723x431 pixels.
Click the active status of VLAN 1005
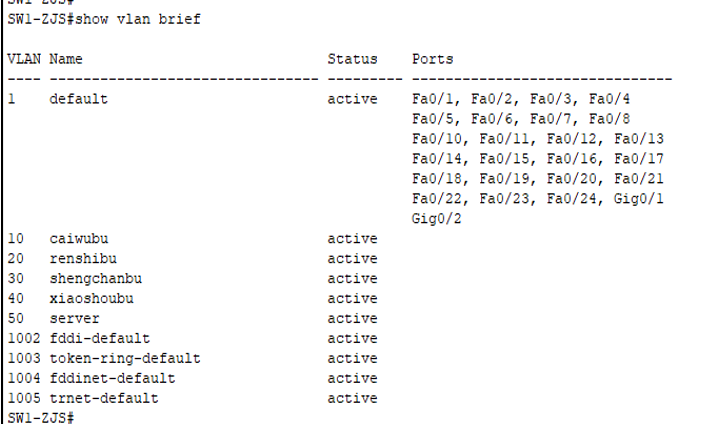pyautogui.click(x=352, y=398)
